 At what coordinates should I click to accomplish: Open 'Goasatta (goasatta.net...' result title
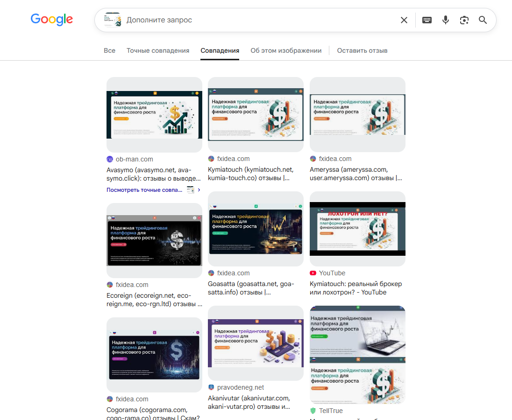[x=251, y=288]
